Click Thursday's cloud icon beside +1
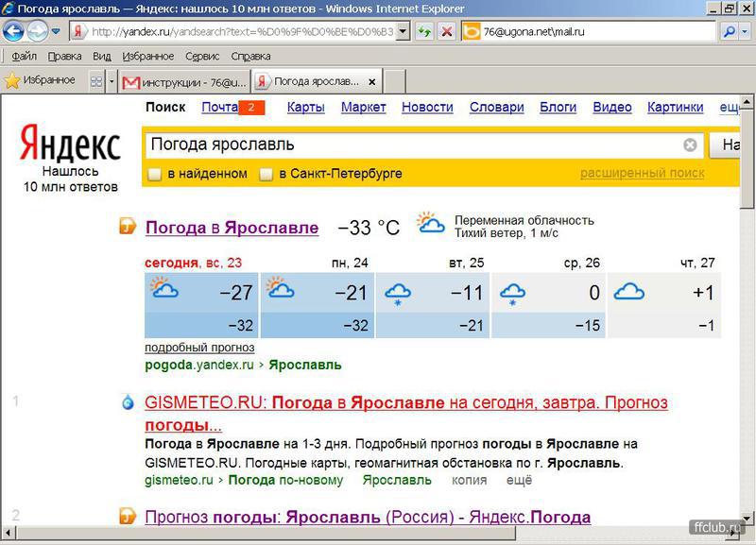Viewport: 756px width, 545px height. click(x=628, y=292)
